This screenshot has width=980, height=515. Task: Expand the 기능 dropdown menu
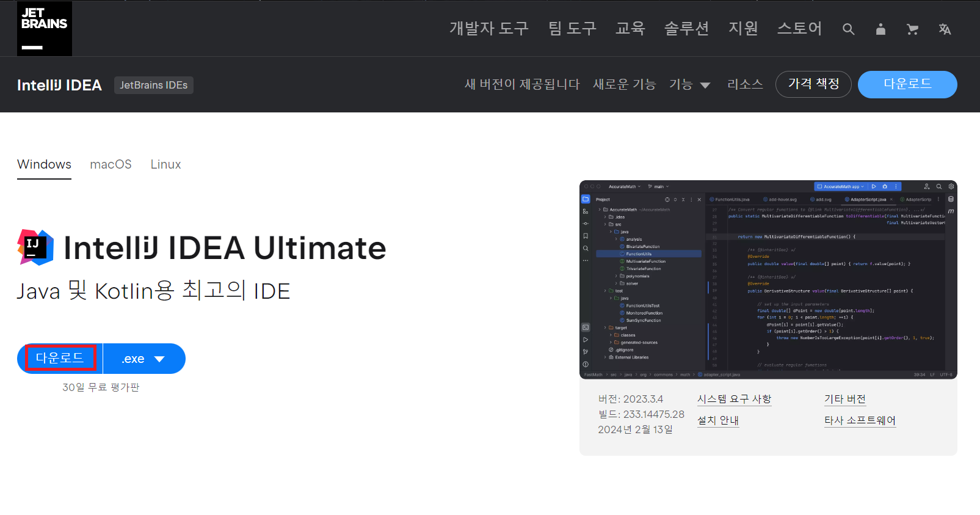(x=689, y=84)
